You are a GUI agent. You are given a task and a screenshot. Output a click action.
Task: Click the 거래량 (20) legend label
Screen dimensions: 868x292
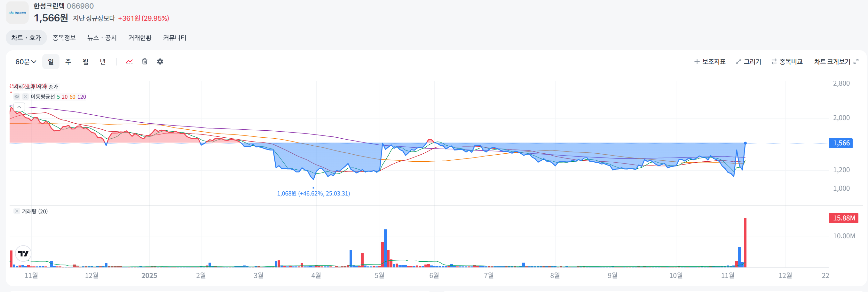coord(35,211)
